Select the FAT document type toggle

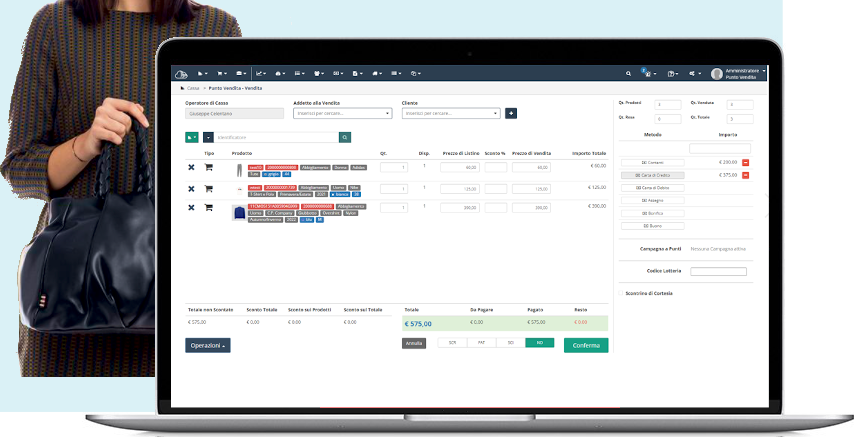pyautogui.click(x=481, y=343)
